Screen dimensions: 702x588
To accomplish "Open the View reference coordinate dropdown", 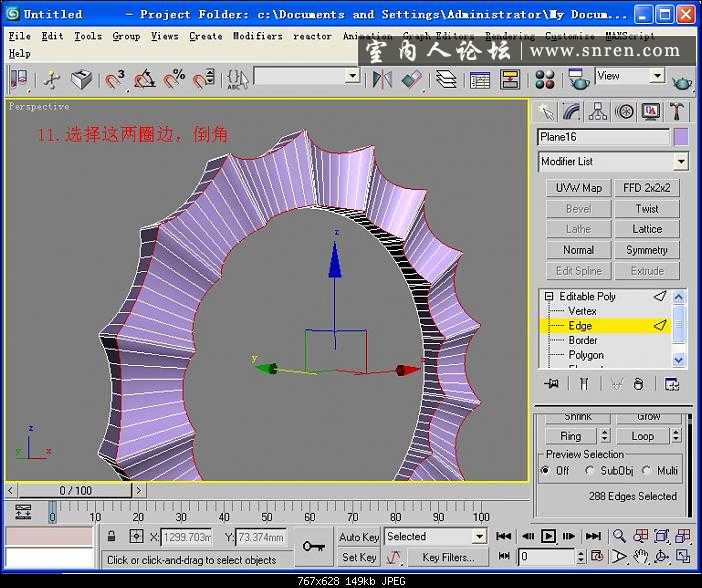I will coord(656,76).
